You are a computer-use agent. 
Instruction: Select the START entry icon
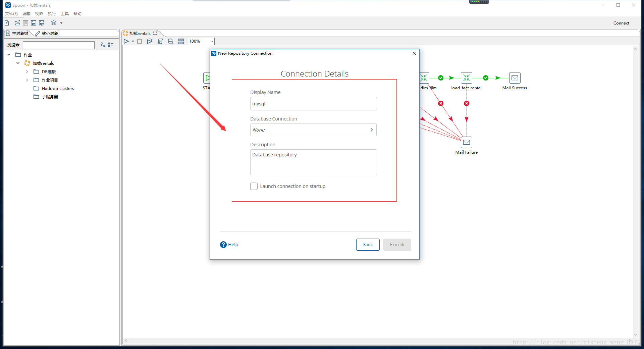[207, 78]
